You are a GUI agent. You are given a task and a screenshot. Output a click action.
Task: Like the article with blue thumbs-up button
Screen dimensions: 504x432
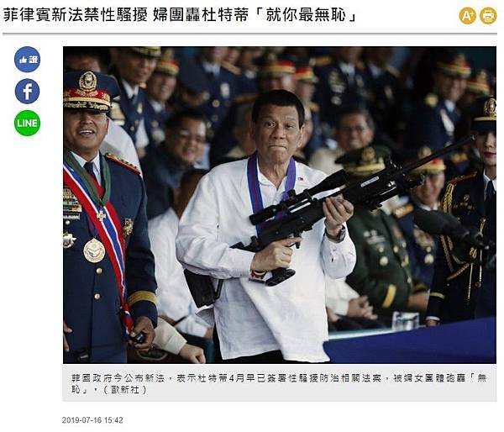(28, 60)
